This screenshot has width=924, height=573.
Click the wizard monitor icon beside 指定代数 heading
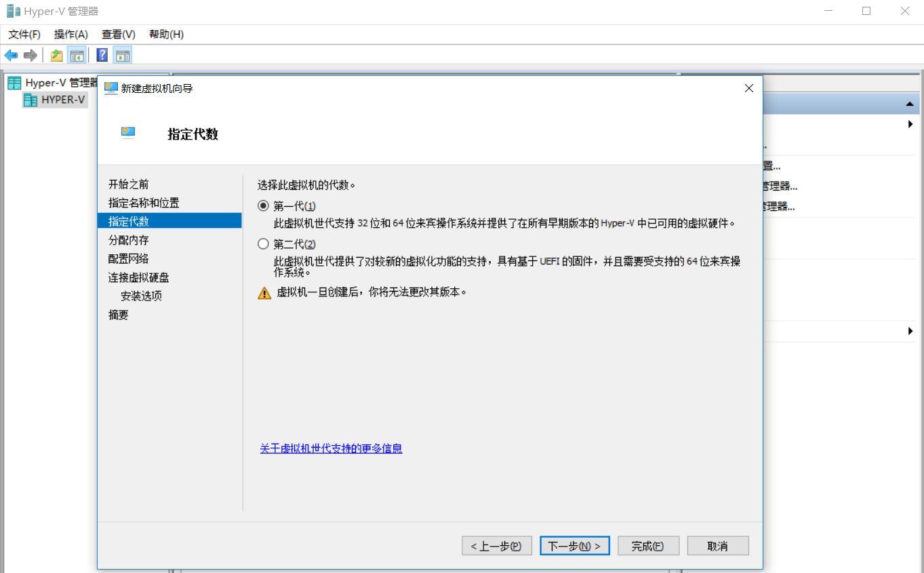tap(128, 133)
